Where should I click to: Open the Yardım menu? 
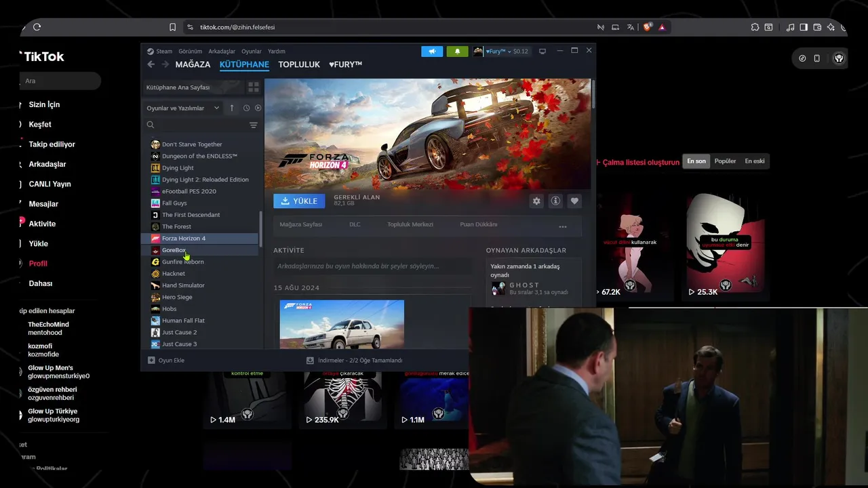coord(277,51)
